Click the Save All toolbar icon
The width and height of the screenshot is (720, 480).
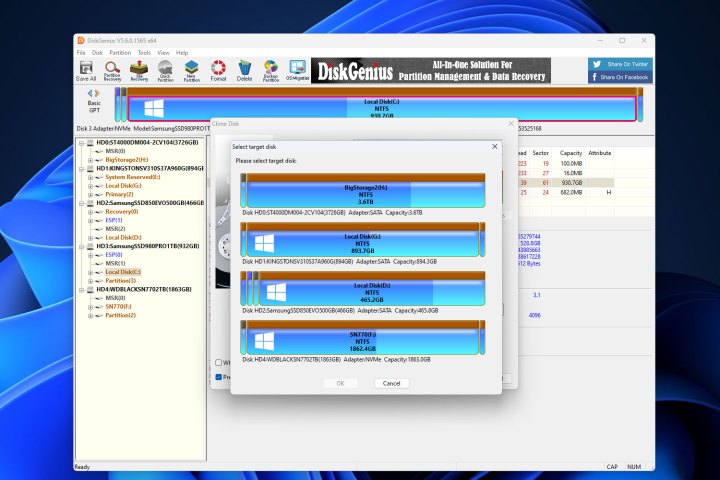(87, 70)
